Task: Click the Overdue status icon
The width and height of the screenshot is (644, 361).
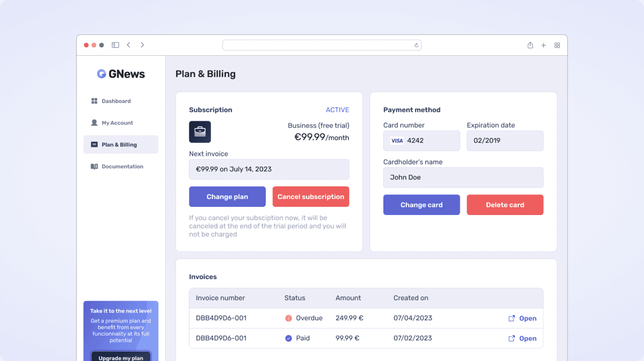Action: point(288,318)
